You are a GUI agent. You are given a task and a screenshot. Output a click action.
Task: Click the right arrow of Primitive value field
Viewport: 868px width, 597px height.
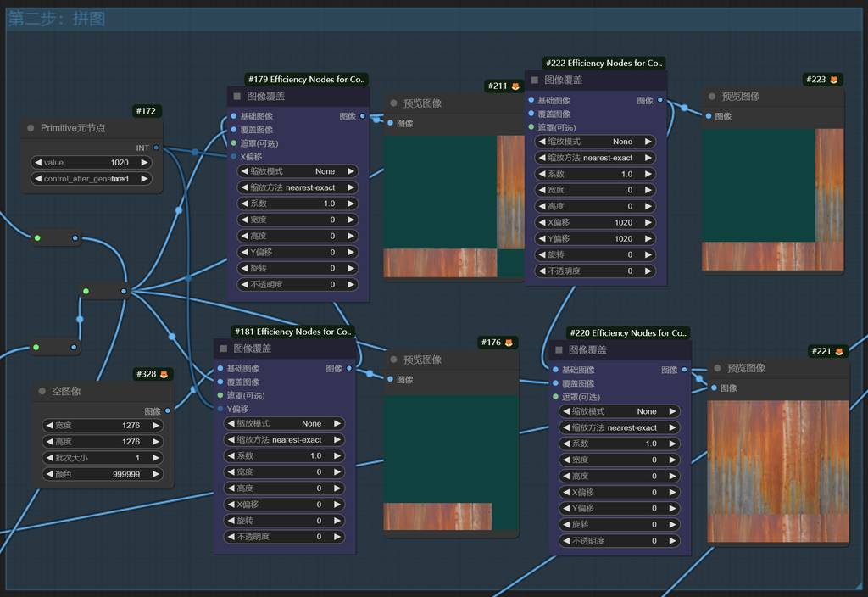(x=144, y=162)
